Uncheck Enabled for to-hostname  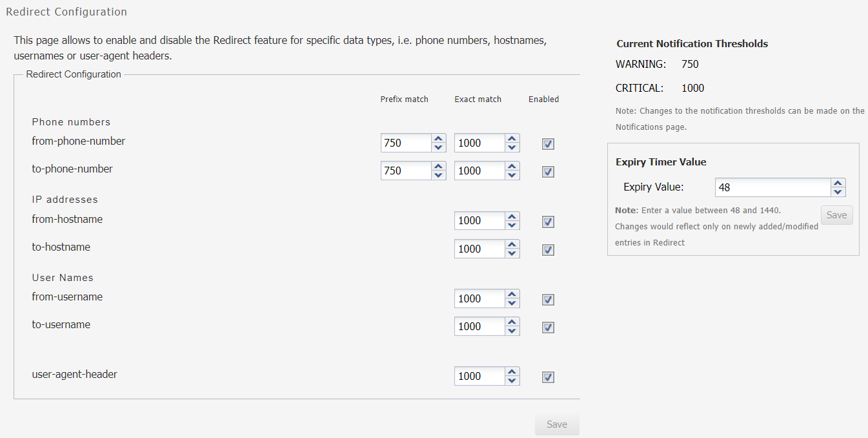tap(548, 250)
